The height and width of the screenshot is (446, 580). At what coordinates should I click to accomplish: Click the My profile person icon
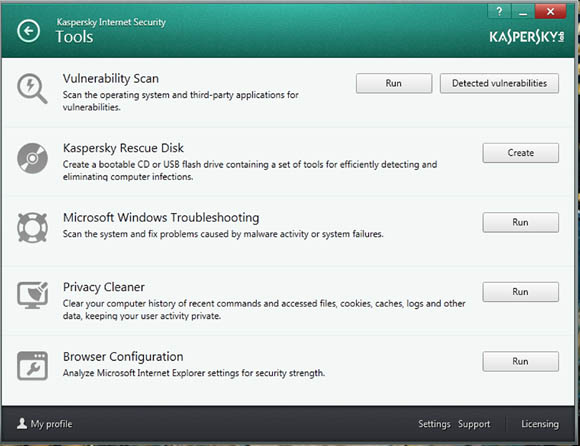(x=22, y=423)
